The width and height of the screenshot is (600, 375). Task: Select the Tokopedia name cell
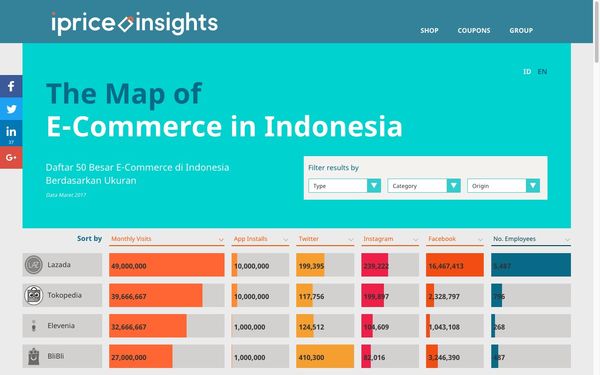pos(62,295)
